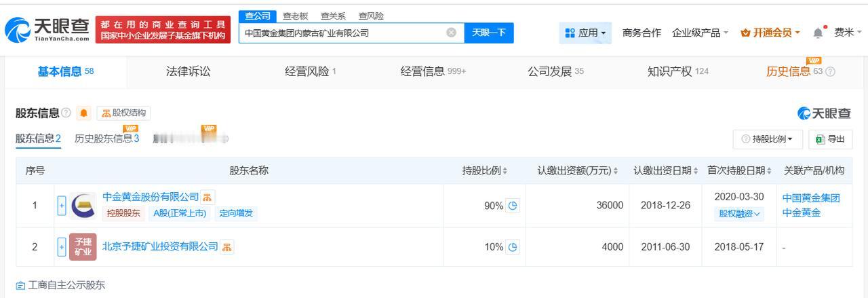Open the 持股比例 filter dropdown
The image size is (868, 298).
(768, 139)
